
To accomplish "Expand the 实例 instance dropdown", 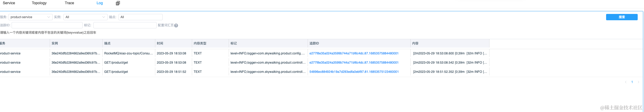I will tap(85, 17).
